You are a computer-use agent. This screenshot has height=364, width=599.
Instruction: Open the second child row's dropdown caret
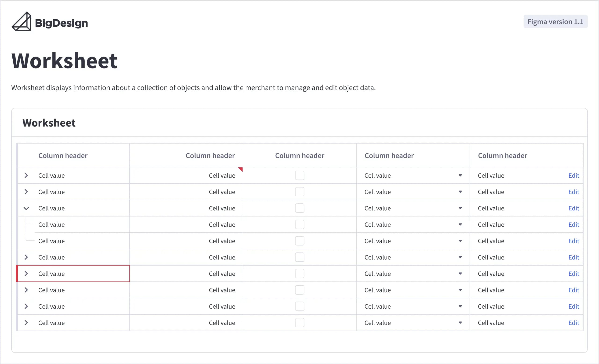(x=460, y=241)
